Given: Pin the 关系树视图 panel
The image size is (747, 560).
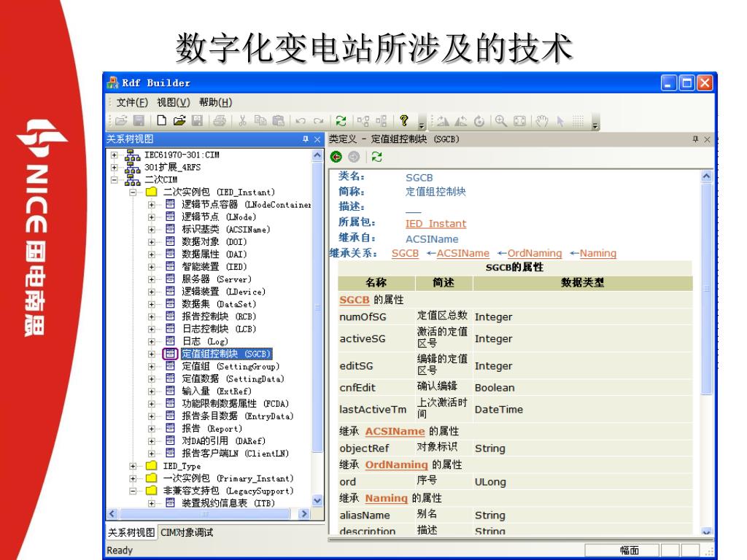Looking at the screenshot, I should click(306, 139).
